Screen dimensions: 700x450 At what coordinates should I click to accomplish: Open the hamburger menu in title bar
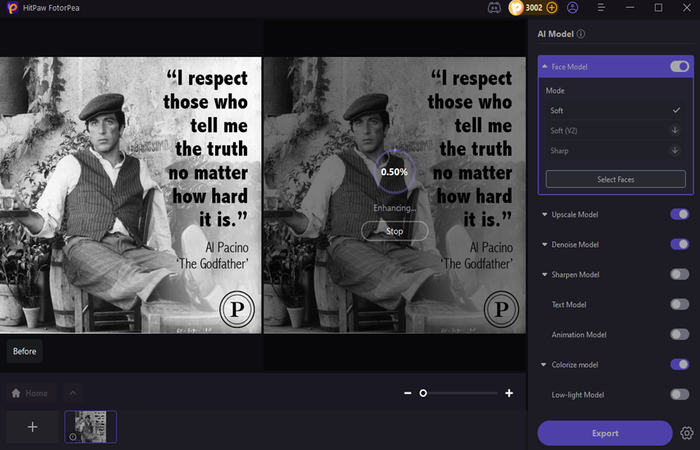click(x=601, y=8)
